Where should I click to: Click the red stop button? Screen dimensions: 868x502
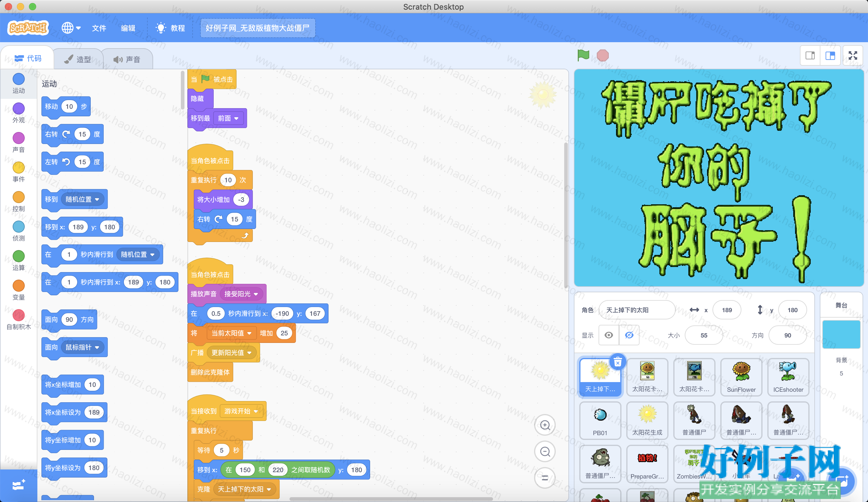point(602,55)
